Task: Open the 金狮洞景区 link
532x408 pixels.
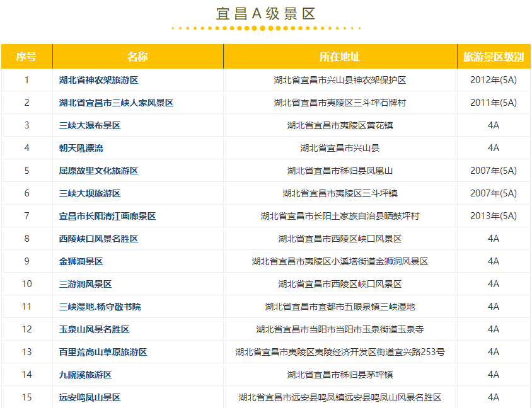Action: click(81, 261)
